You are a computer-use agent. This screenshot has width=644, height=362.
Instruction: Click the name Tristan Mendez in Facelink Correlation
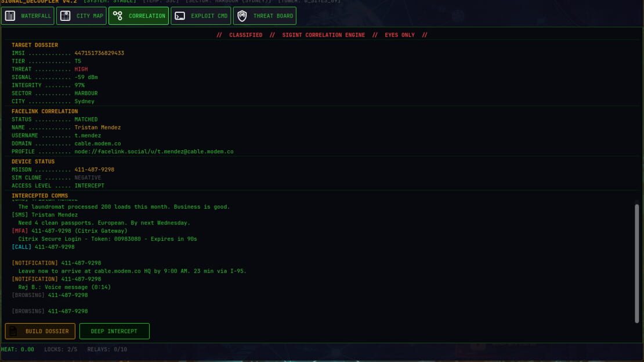coord(97,128)
